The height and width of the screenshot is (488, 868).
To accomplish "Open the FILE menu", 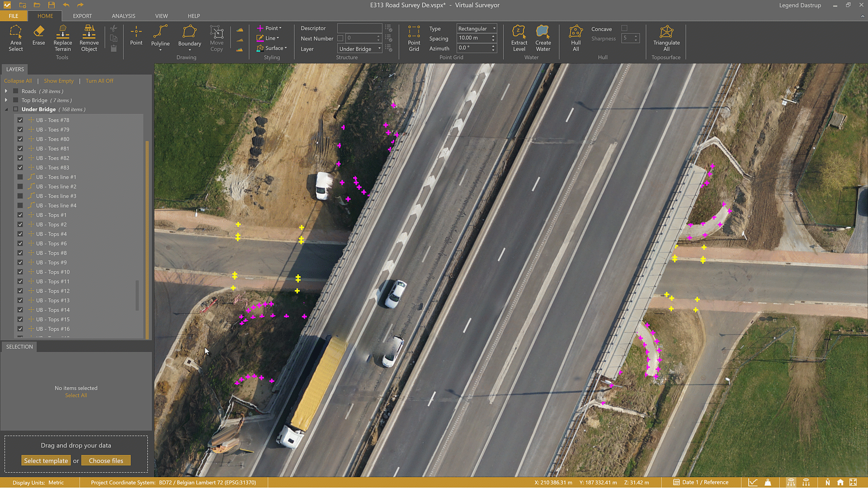I will click(x=13, y=16).
